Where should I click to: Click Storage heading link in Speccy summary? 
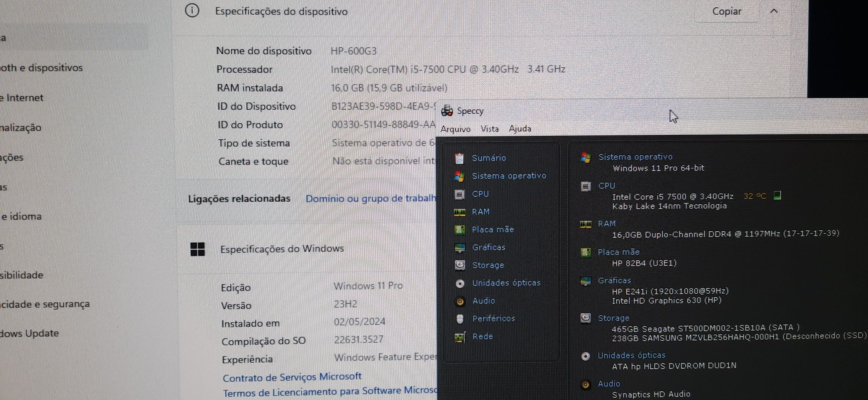pos(614,318)
